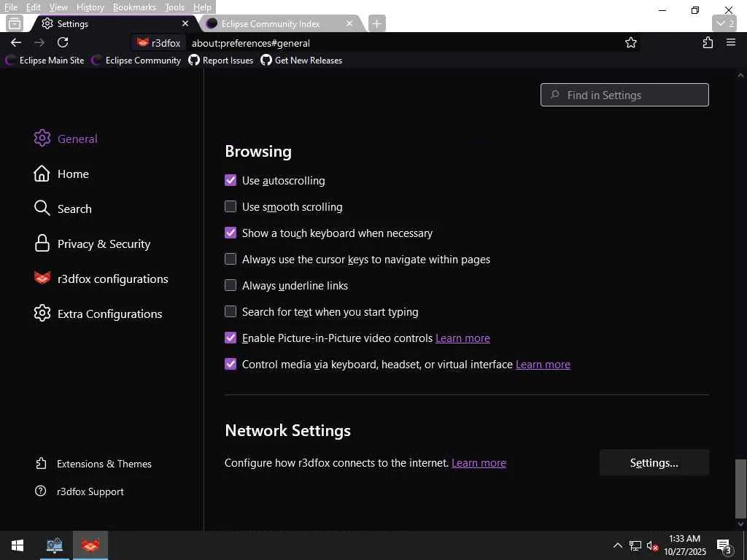Disable the Use autoscrolling checkbox
The image size is (747, 560).
231,181
